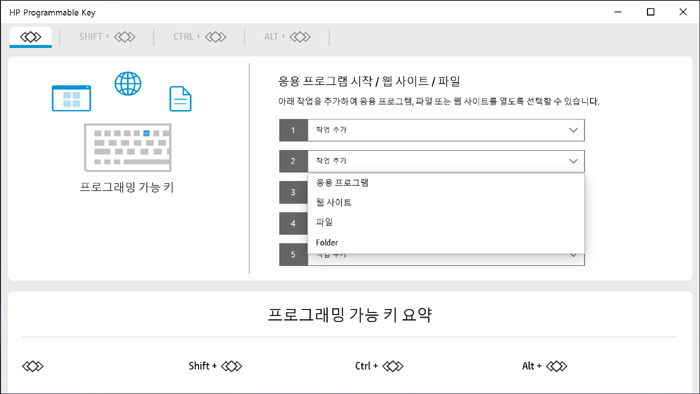The image size is (700, 394).
Task: Click the 응용 프로그램 시작 / 웹 사이트 / 파일 heading
Action: tap(369, 81)
